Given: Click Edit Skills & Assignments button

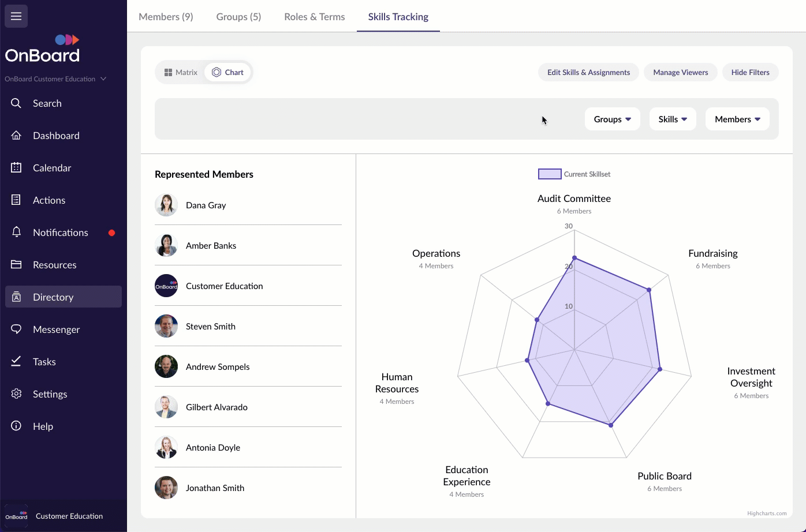Looking at the screenshot, I should (588, 73).
